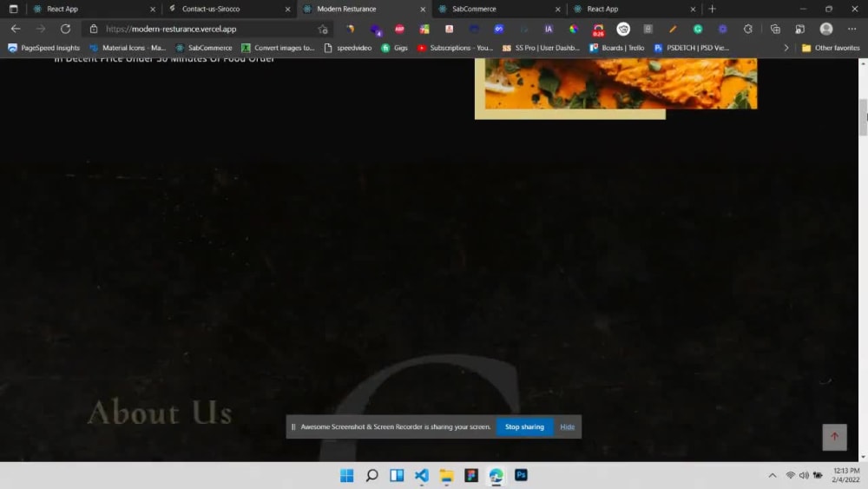
Task: Click the food dish image
Action: point(621,83)
